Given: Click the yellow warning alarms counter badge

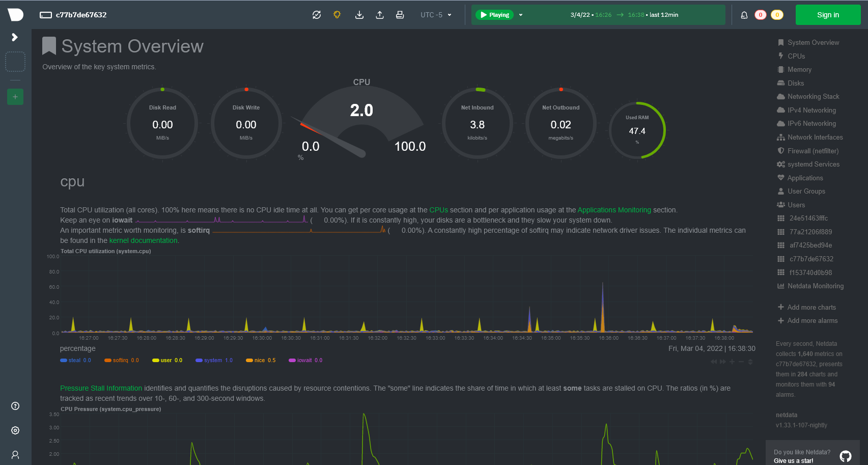Looking at the screenshot, I should 777,15.
